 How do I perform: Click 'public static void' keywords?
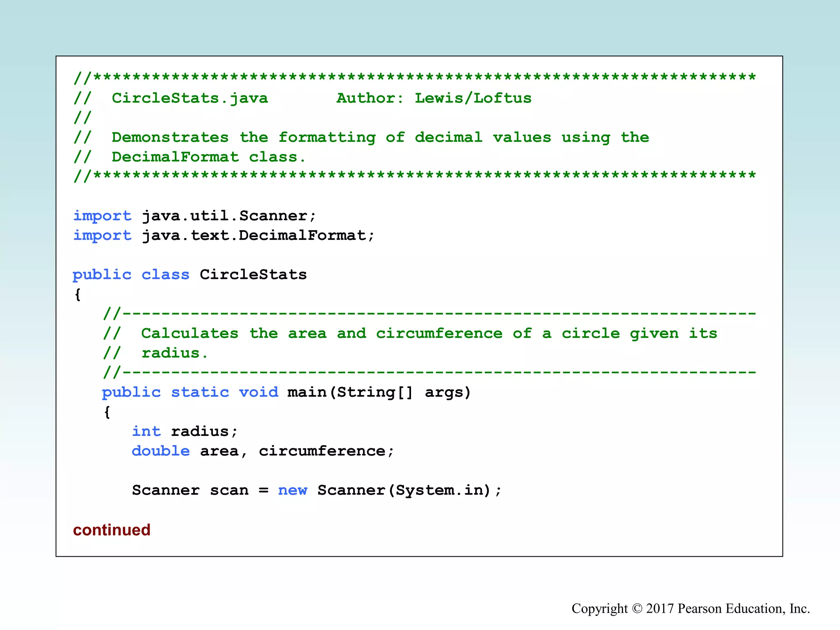[190, 392]
